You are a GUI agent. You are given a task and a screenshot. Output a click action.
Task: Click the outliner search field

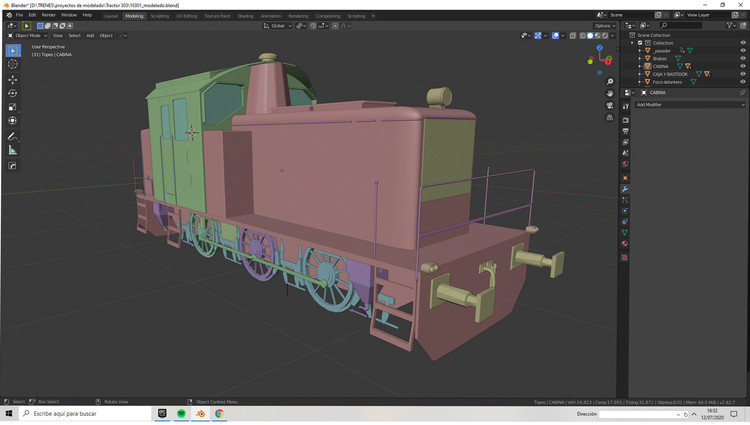(x=681, y=25)
